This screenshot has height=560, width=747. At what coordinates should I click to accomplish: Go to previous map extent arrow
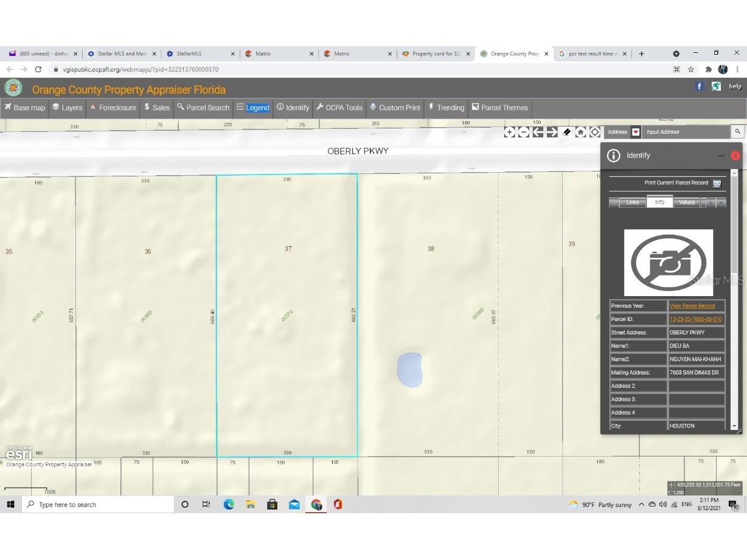coord(538,132)
